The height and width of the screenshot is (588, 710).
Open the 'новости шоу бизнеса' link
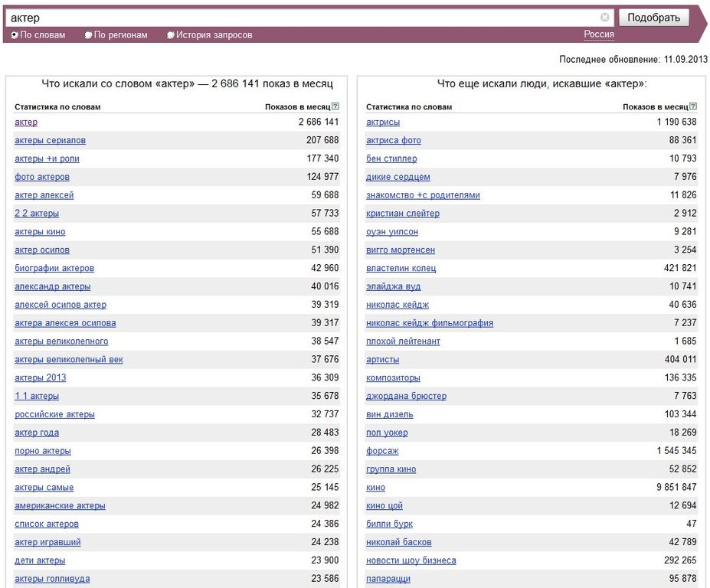point(411,560)
